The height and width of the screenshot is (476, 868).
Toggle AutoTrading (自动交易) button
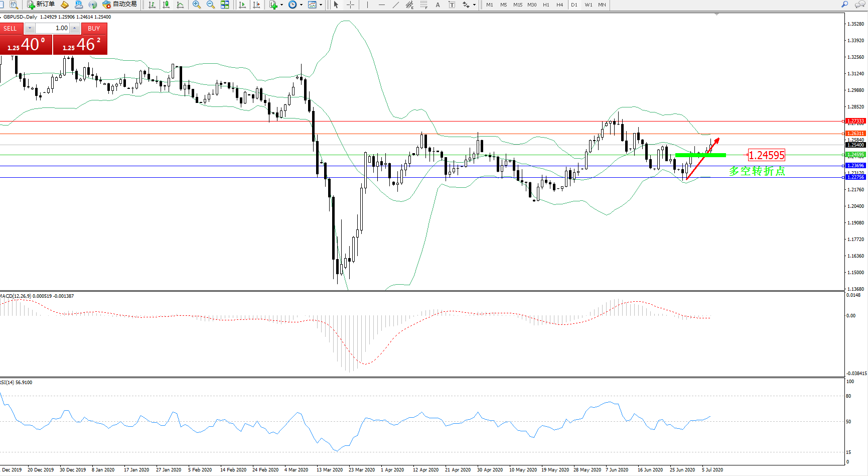coord(119,5)
